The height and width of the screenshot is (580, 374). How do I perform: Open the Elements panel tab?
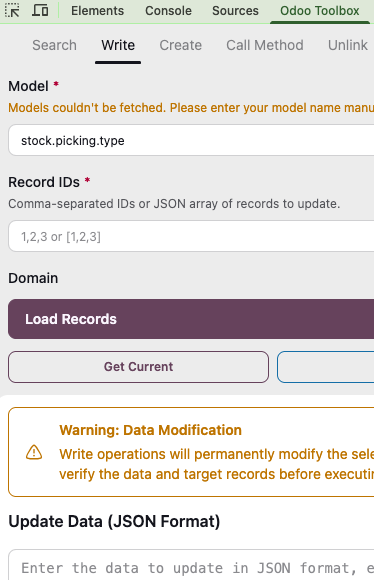98,11
